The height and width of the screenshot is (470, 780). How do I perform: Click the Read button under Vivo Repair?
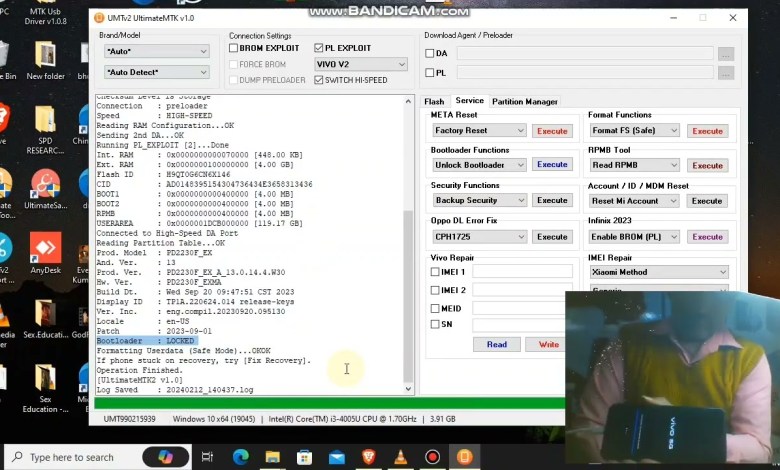coord(496,344)
